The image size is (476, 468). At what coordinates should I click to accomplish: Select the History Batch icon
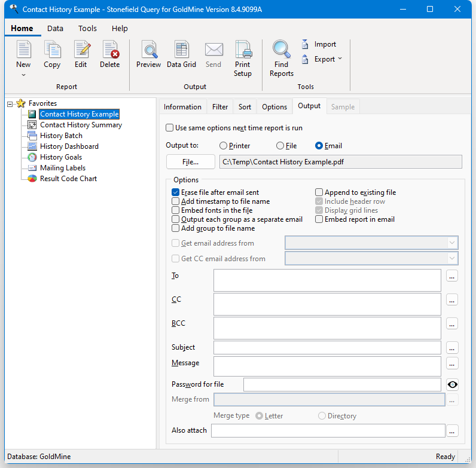click(32, 135)
